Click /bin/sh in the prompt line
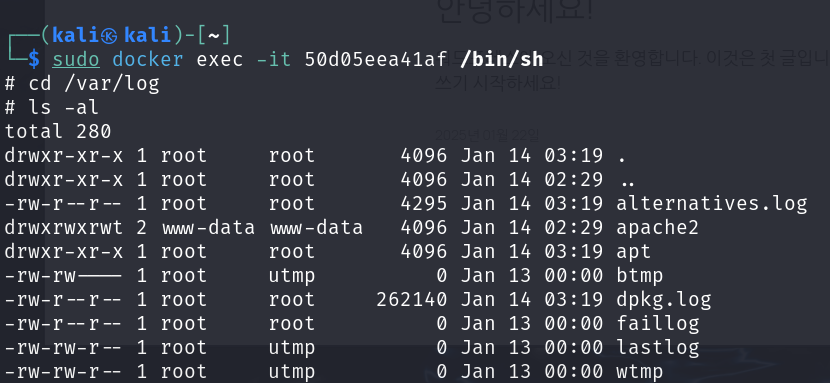 pos(502,60)
